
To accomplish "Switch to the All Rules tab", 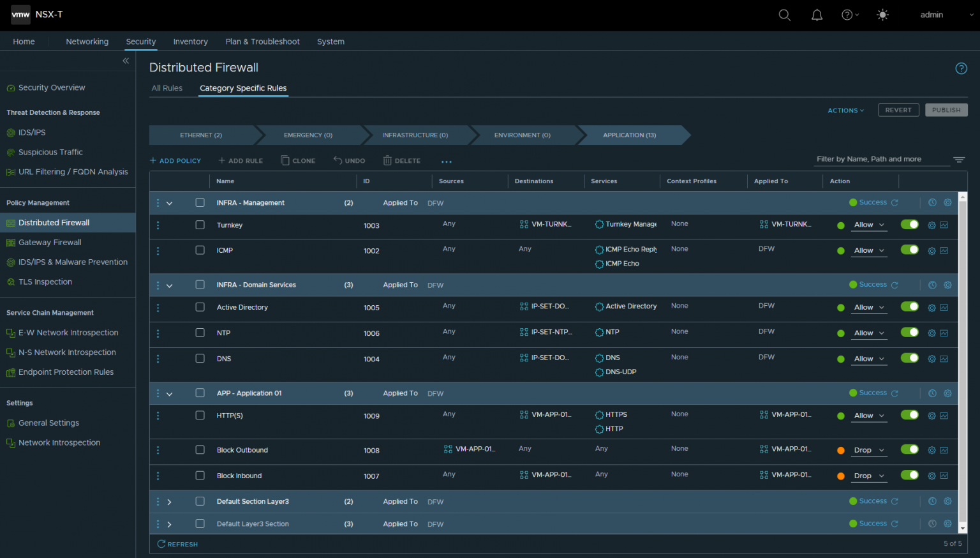I will pyautogui.click(x=167, y=88).
